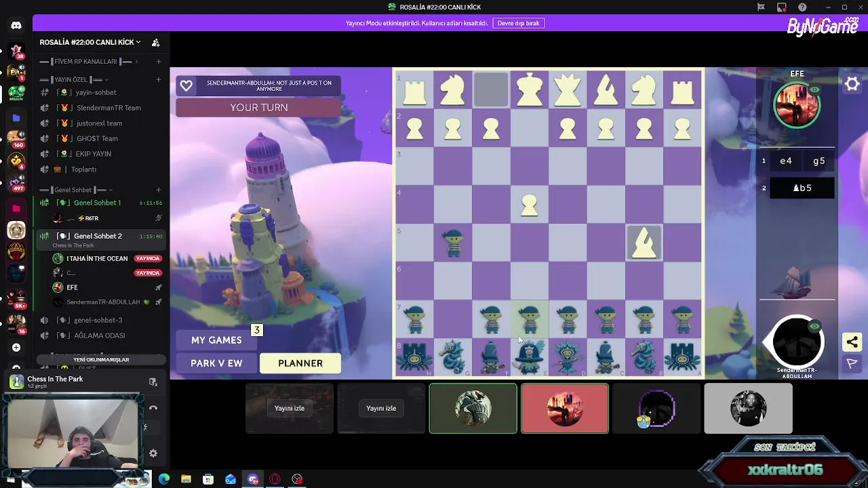Open Opera browser from taskbar
Screen dimensions: 868x488
point(275,479)
